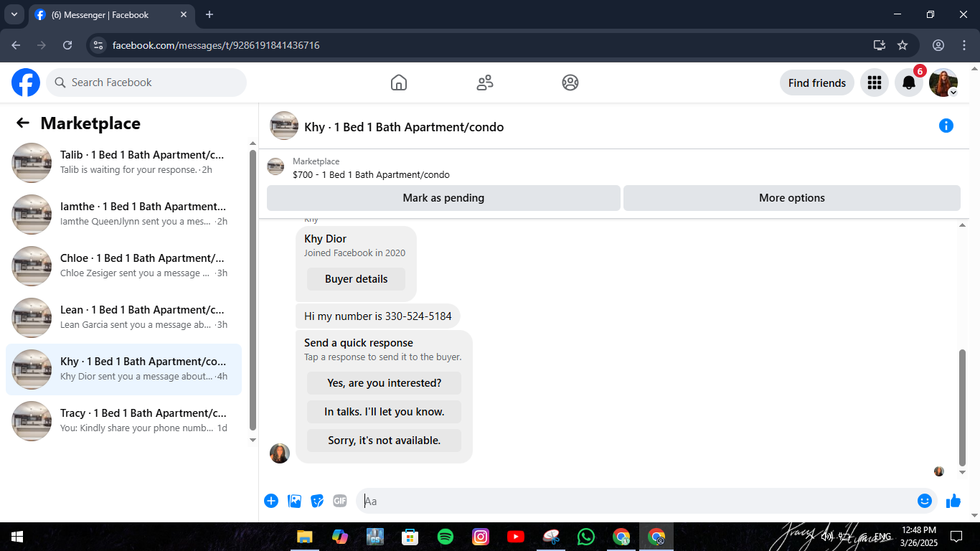The image size is (980, 551).
Task: Open the emoji picker in message box
Action: coord(925,501)
